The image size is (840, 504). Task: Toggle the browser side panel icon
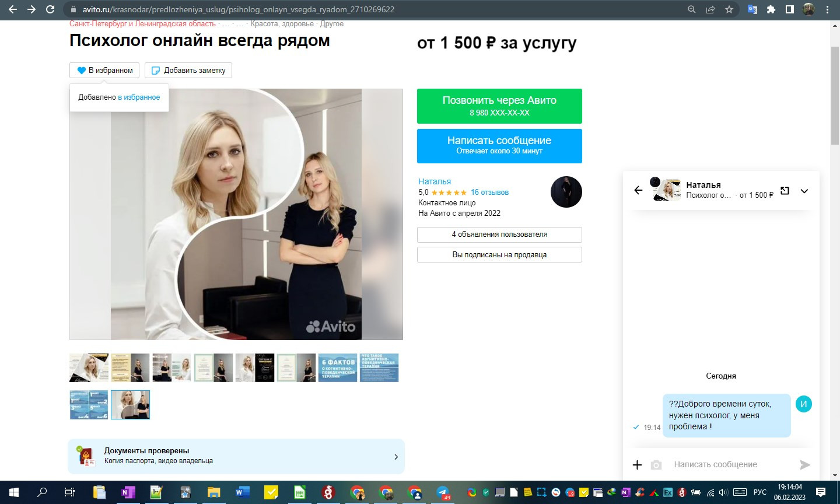[x=790, y=9]
